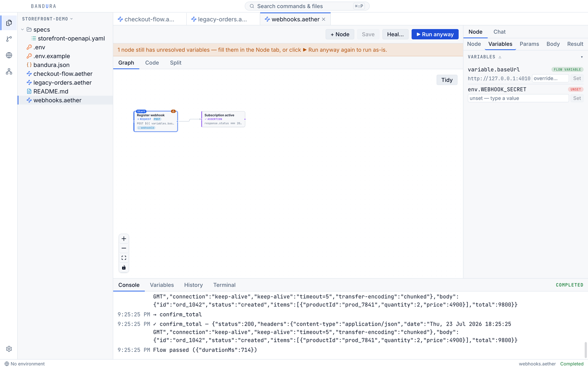Click warning triangle beside VARIABLES heading
The height and width of the screenshot is (368, 588).
[x=500, y=57]
